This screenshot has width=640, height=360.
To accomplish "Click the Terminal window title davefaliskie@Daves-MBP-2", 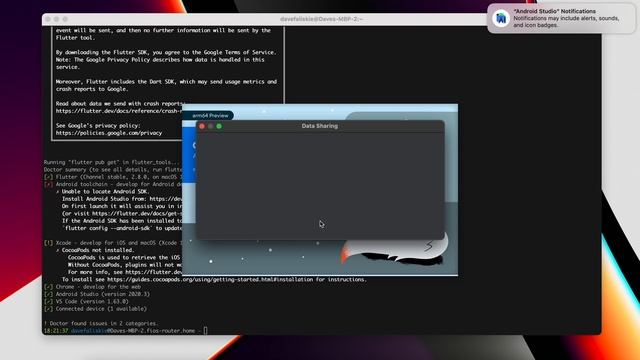I will [321, 19].
